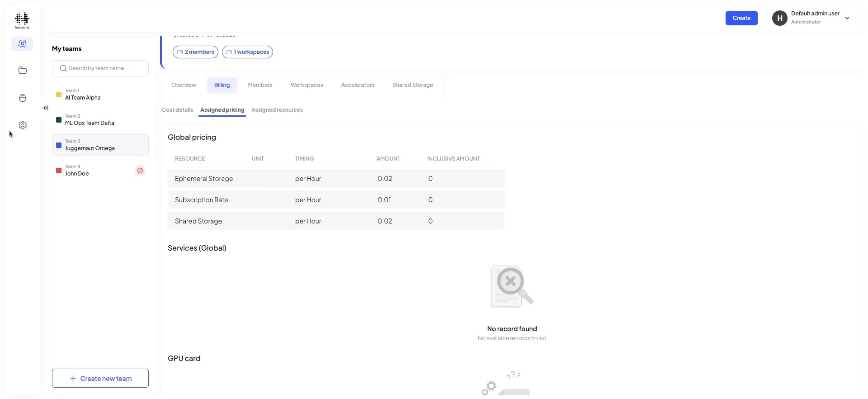Select the Billing tab
The width and height of the screenshot is (868, 399).
[x=222, y=85]
